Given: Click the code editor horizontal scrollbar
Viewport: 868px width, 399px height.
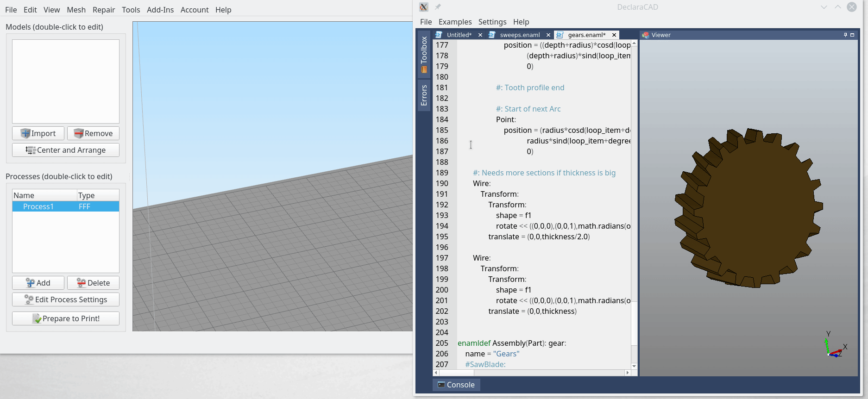Looking at the screenshot, I should pyautogui.click(x=532, y=373).
